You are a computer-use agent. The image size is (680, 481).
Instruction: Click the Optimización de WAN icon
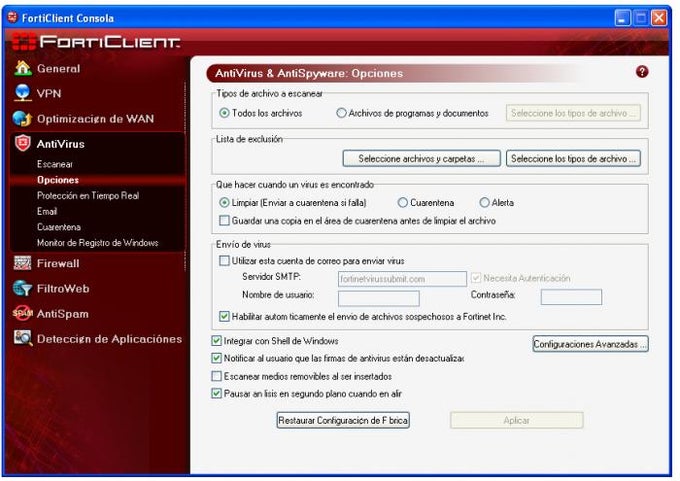[x=23, y=118]
